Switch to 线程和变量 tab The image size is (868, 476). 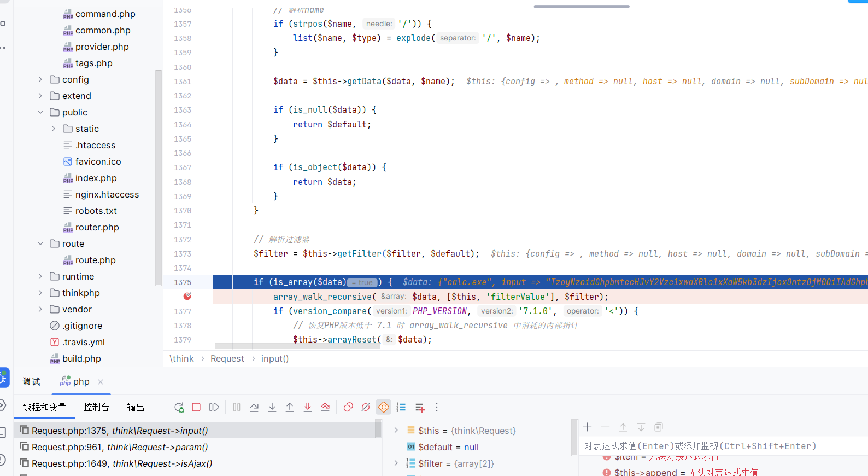[x=44, y=407]
